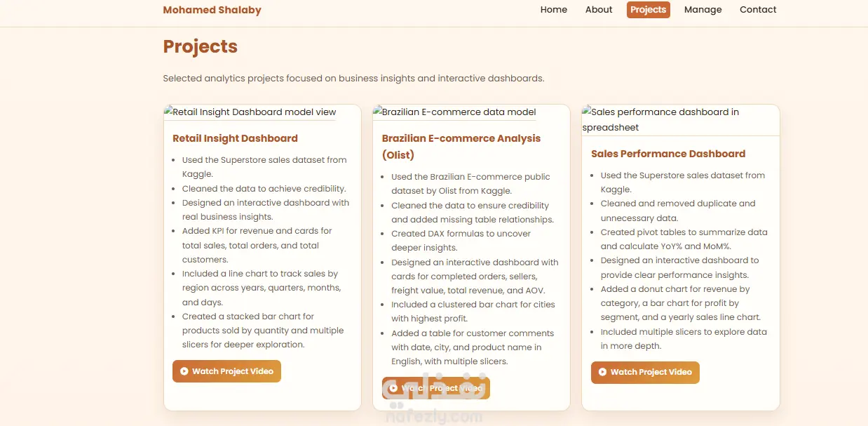The height and width of the screenshot is (426, 868).
Task: Watch Project Video for Sales Performance Dashboard
Action: click(645, 372)
